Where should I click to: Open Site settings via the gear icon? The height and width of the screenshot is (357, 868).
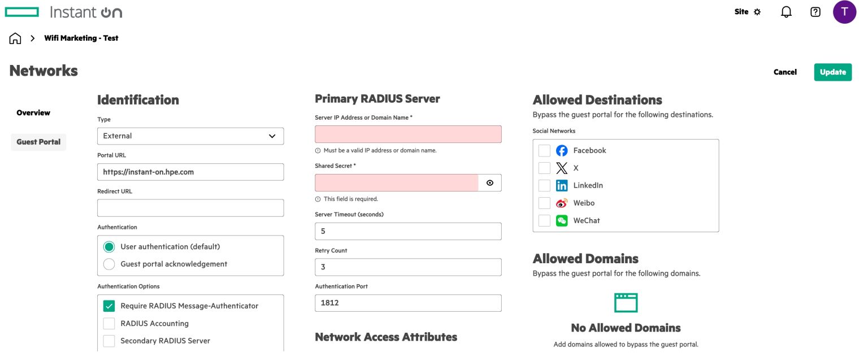point(757,11)
